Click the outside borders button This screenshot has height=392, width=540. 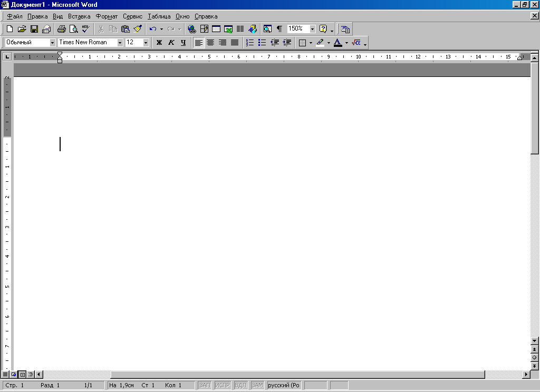302,42
